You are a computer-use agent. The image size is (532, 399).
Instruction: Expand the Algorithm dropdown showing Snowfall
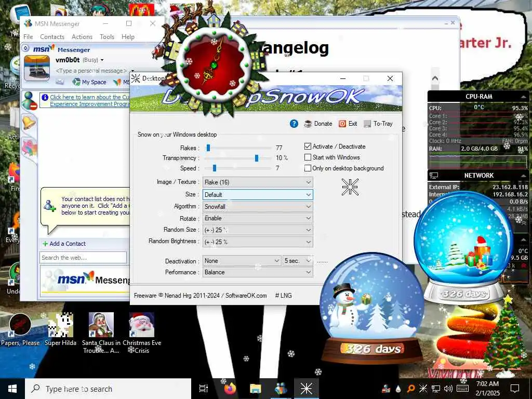(x=258, y=207)
